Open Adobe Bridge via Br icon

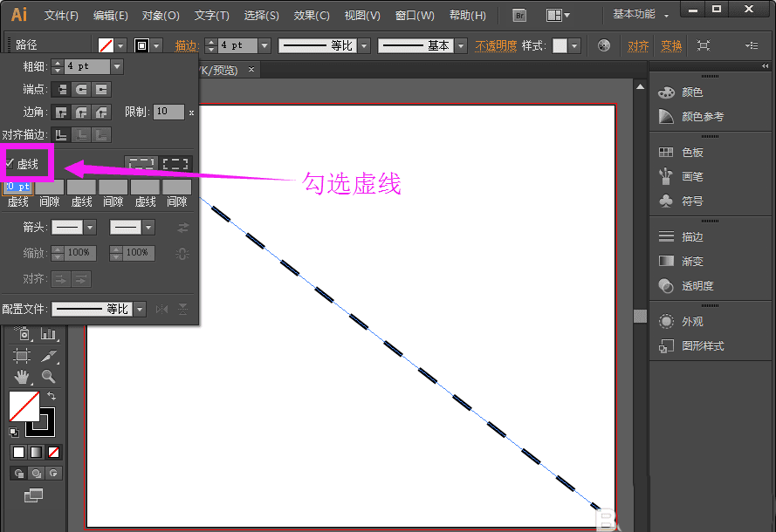pyautogui.click(x=519, y=16)
